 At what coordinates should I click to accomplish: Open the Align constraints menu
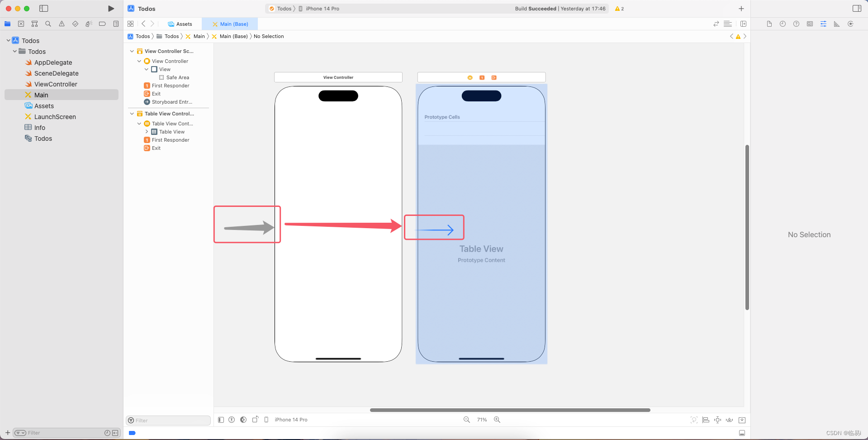coord(706,420)
